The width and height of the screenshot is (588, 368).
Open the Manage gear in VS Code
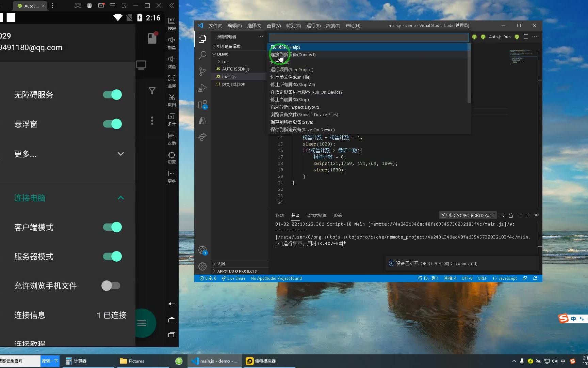[x=202, y=266]
